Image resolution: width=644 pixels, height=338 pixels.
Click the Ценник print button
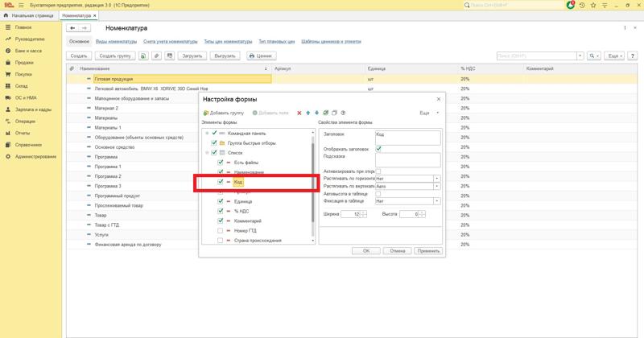coord(261,56)
